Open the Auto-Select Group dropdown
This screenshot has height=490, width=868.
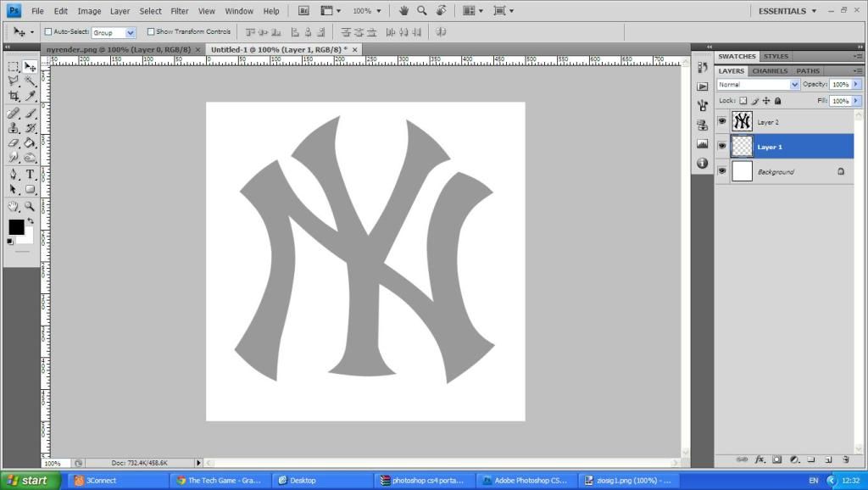[x=114, y=33]
